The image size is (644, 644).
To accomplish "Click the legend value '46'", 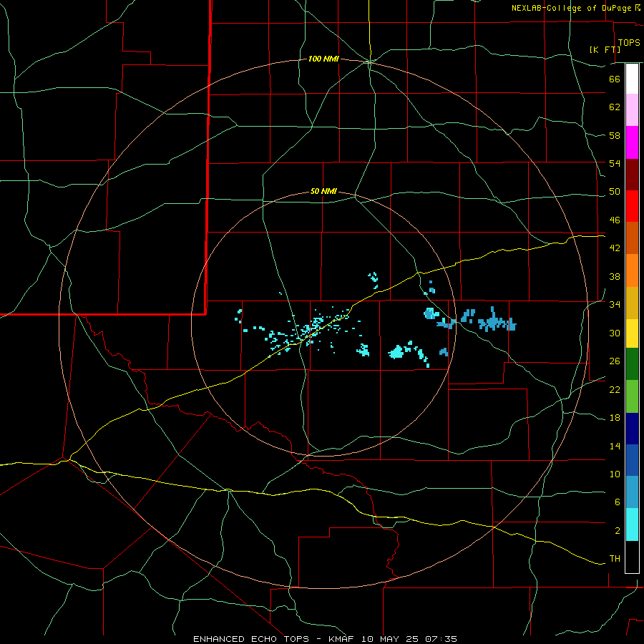I will (x=615, y=220).
